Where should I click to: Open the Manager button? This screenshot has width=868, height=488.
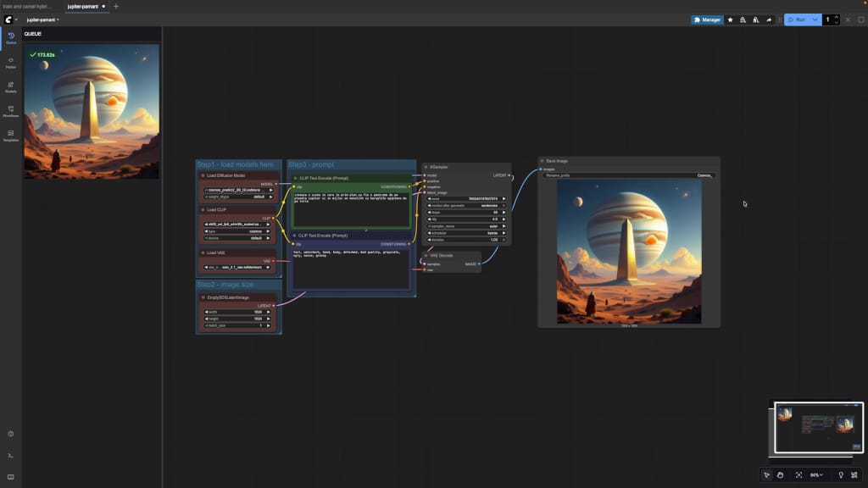pyautogui.click(x=708, y=19)
